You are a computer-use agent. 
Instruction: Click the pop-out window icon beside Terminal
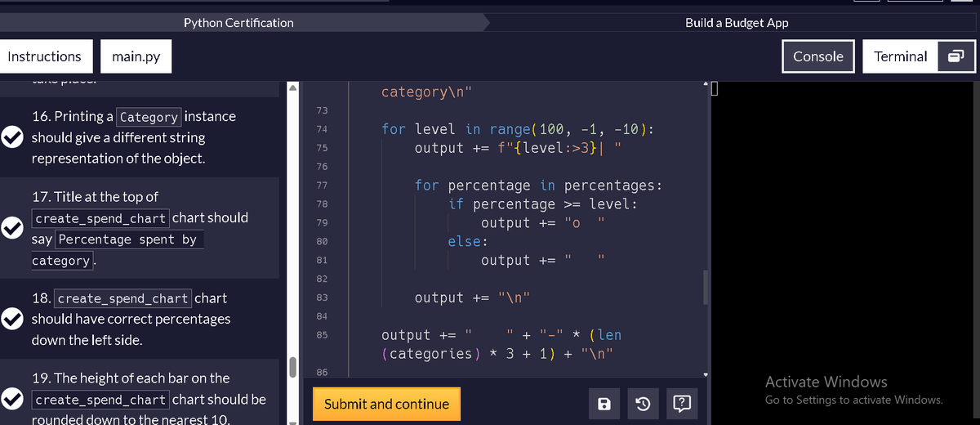(x=955, y=56)
